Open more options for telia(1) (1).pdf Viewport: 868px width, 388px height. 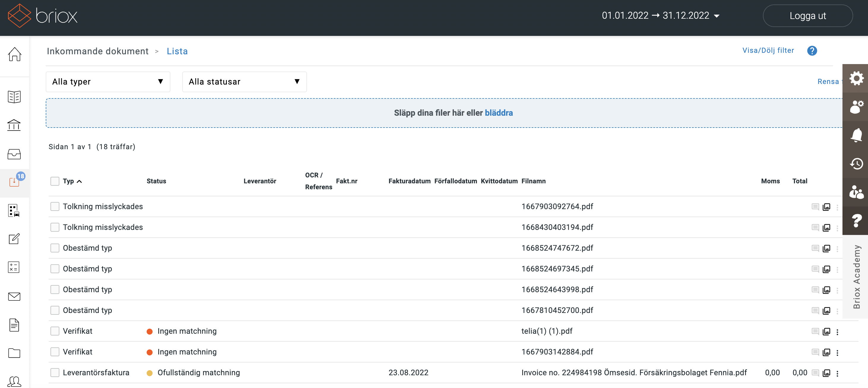click(x=837, y=332)
